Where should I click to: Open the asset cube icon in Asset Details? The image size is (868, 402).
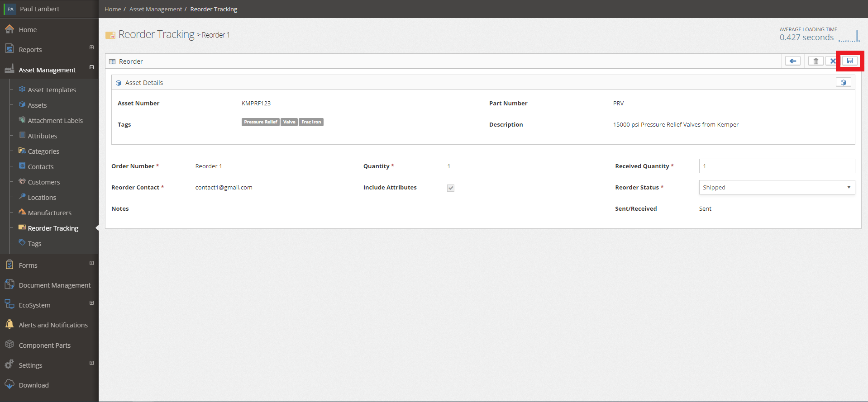844,82
